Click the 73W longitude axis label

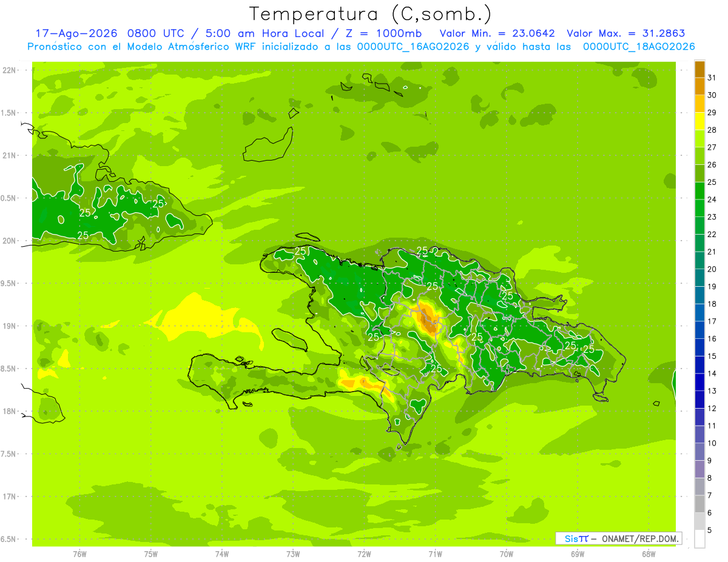293,554
